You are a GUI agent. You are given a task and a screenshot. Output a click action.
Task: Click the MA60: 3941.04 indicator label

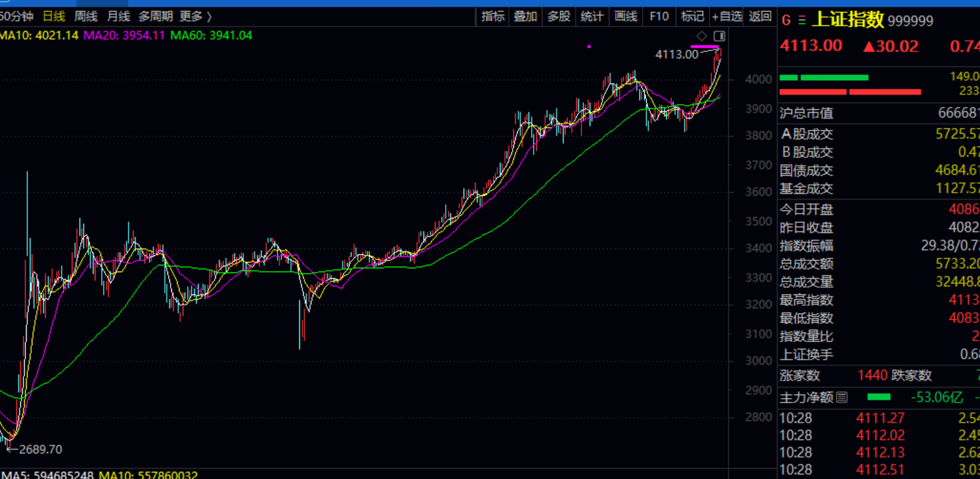(x=211, y=36)
